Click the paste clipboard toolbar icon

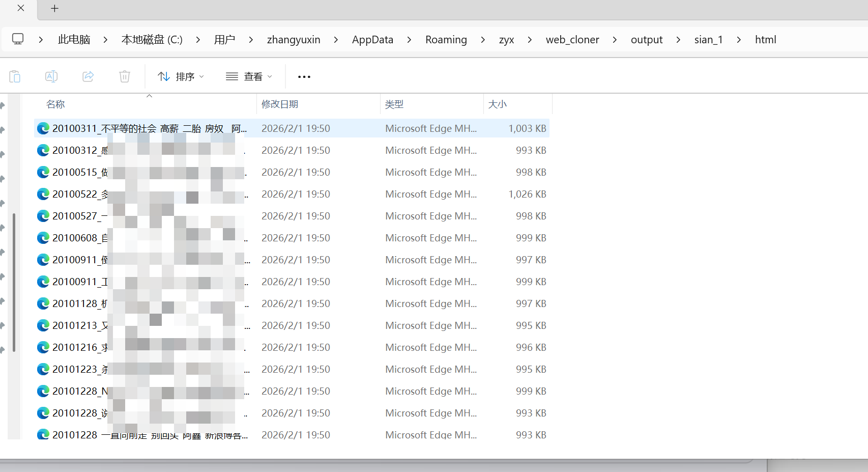(x=15, y=76)
